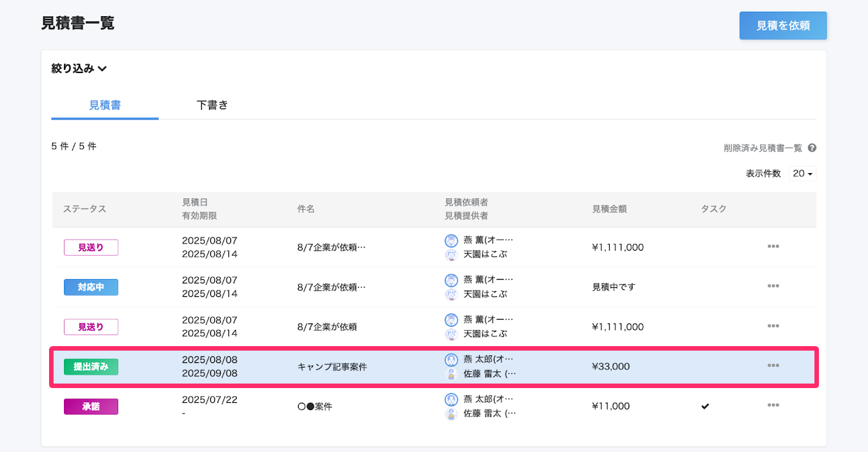The image size is (868, 452).
Task: Expand the 絞り込み filter section
Action: 79,68
